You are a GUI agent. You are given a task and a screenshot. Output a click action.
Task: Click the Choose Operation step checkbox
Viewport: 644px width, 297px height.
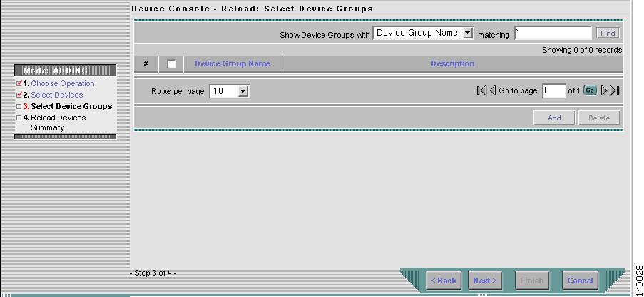tap(19, 83)
